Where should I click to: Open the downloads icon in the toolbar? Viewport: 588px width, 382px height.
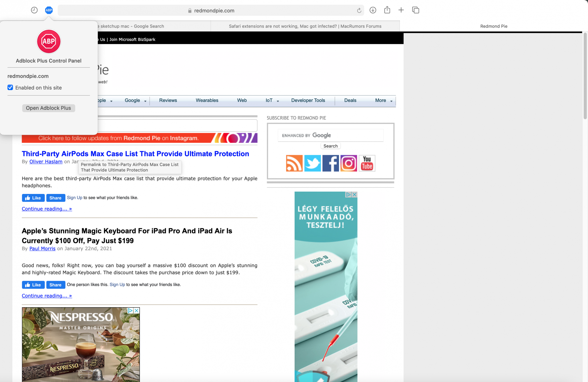coord(373,10)
